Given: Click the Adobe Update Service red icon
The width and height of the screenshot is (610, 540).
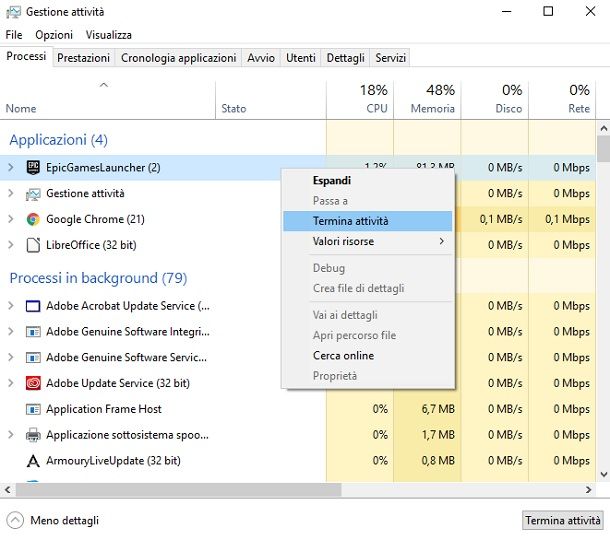Looking at the screenshot, I should 33,383.
